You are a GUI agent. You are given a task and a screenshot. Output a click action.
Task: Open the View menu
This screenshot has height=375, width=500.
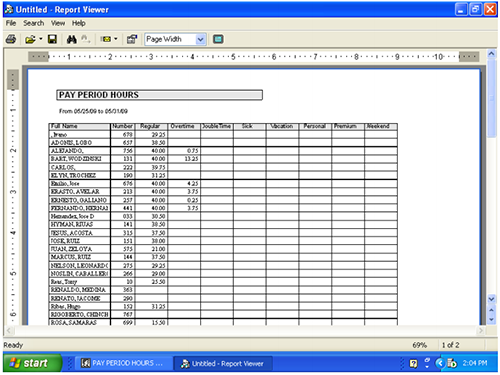coord(58,23)
